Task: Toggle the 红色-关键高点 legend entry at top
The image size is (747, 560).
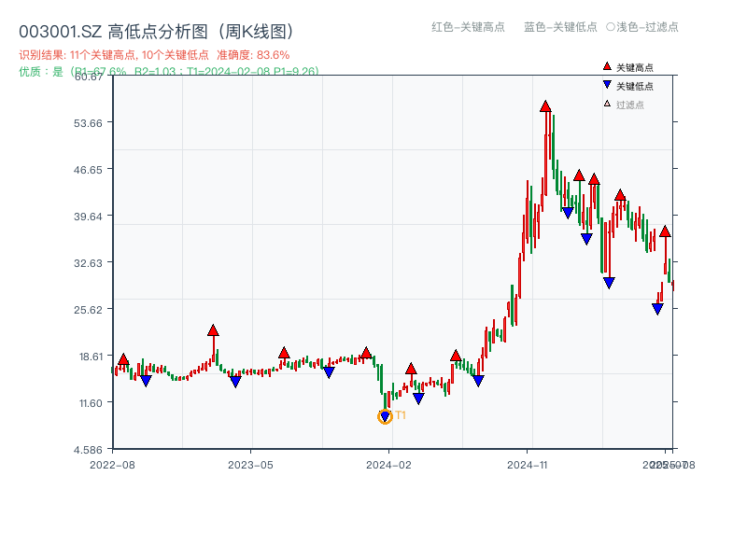Action: [468, 27]
